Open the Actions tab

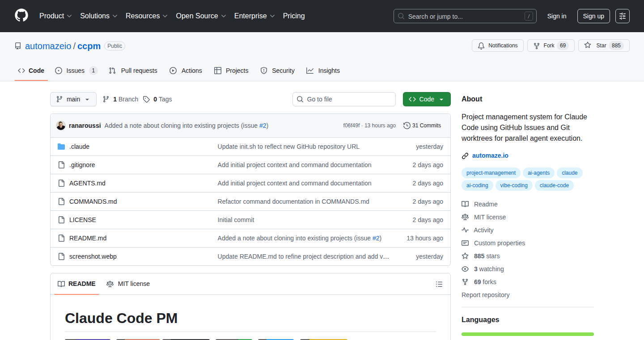[186, 71]
